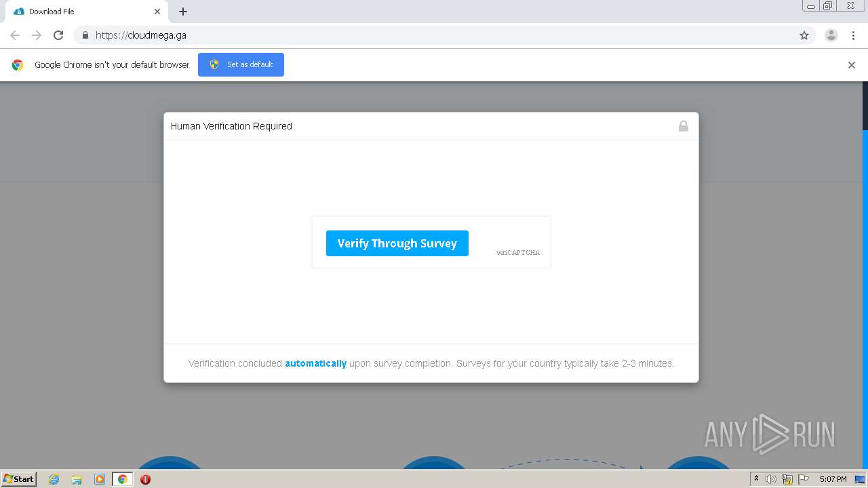
Task: Show hidden system tray icons
Action: coord(756,479)
